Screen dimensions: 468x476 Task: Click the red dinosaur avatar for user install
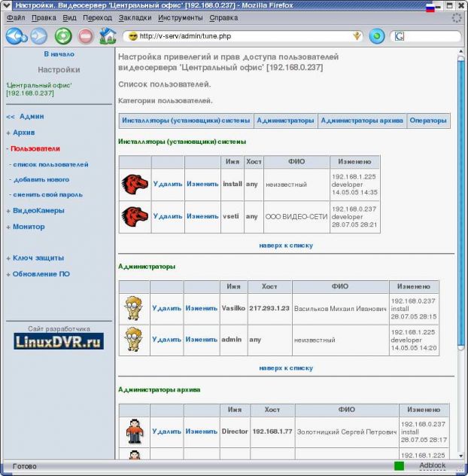point(135,185)
